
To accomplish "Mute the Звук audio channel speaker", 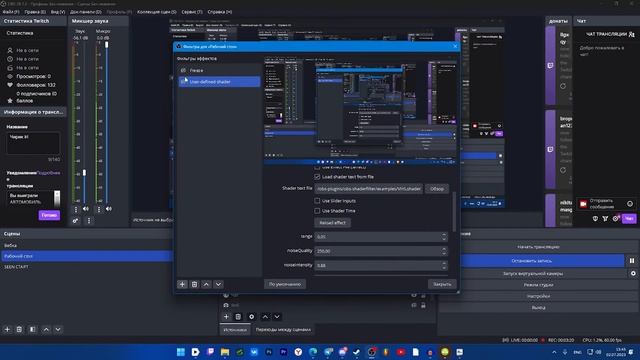I will point(86,209).
